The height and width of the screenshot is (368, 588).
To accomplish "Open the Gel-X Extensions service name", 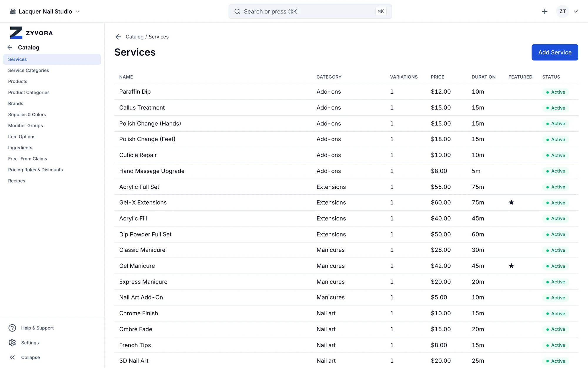I will [x=143, y=203].
